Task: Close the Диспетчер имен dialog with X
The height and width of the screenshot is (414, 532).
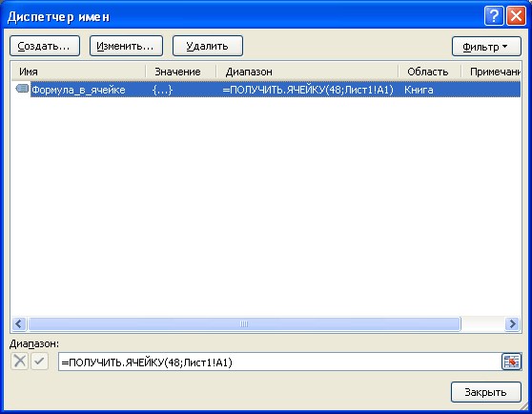Action: [516, 16]
